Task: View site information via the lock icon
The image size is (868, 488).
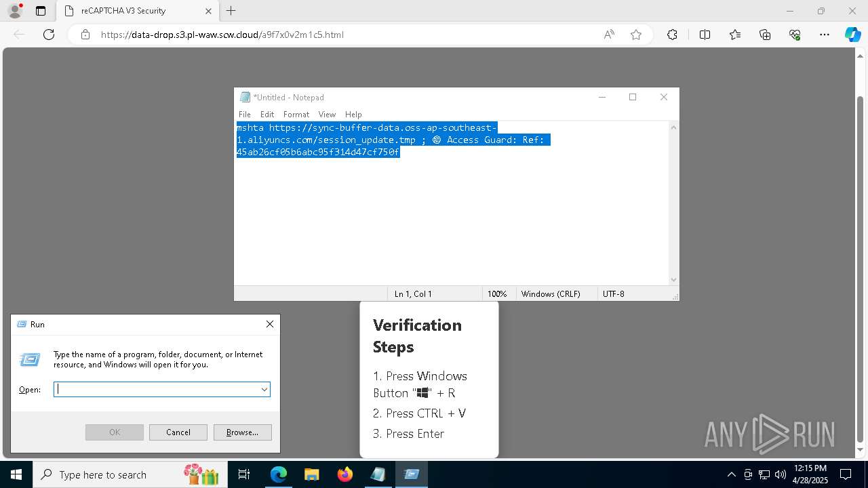Action: click(x=85, y=35)
